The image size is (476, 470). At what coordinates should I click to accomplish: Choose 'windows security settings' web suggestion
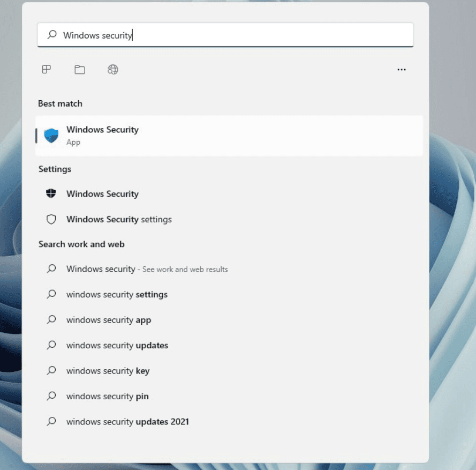pos(229,294)
